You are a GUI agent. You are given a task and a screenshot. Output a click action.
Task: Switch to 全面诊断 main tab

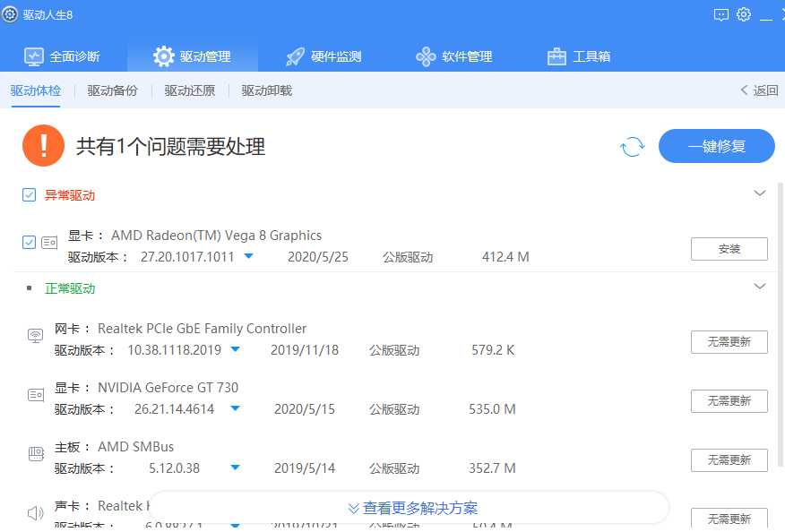coord(63,56)
